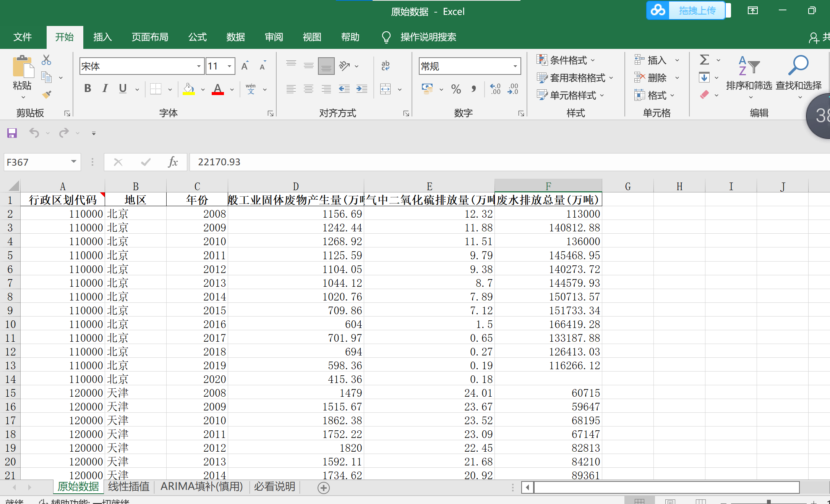Open the 文件 File menu
Image resolution: width=830 pixels, height=504 pixels.
(23, 37)
